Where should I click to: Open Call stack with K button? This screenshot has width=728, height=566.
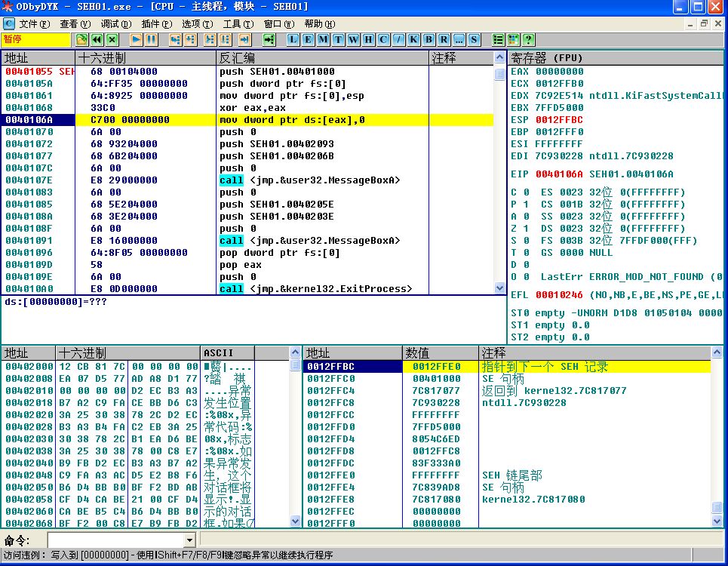[x=413, y=40]
